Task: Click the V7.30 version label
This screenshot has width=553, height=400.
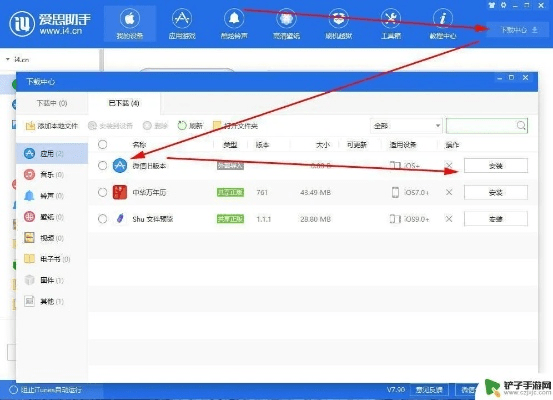Action: click(396, 390)
